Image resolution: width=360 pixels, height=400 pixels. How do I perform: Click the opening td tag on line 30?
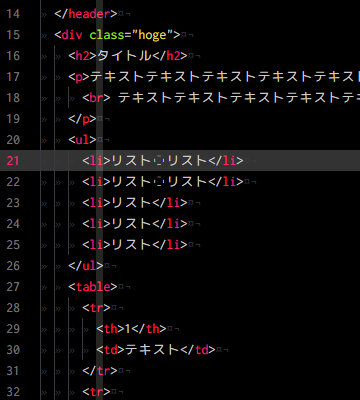[110, 350]
